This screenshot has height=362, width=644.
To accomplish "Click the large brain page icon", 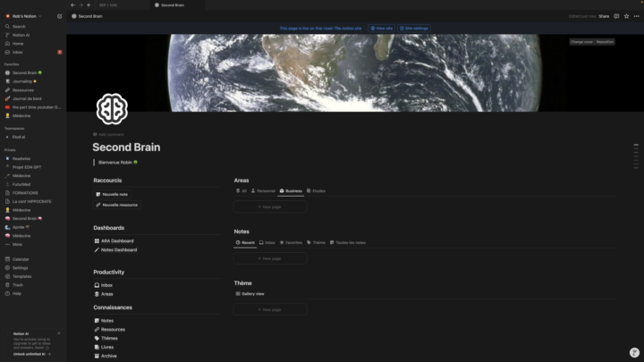I will click(113, 108).
